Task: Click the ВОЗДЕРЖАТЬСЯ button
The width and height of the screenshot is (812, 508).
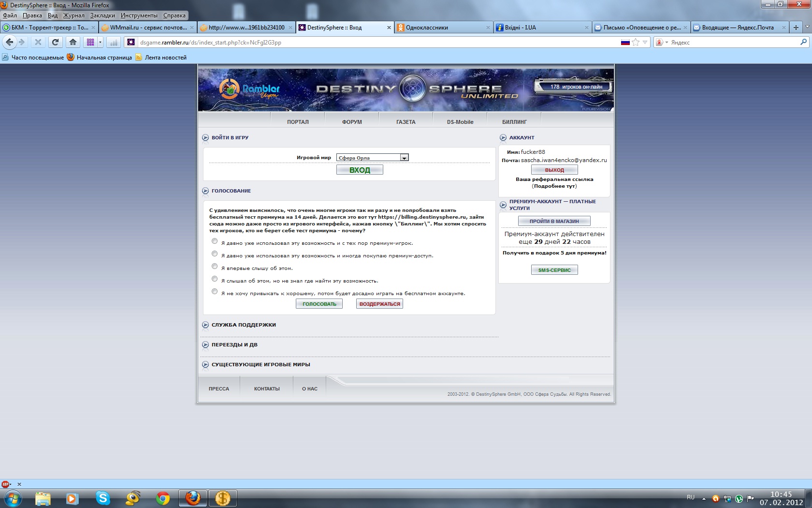Action: (x=380, y=304)
